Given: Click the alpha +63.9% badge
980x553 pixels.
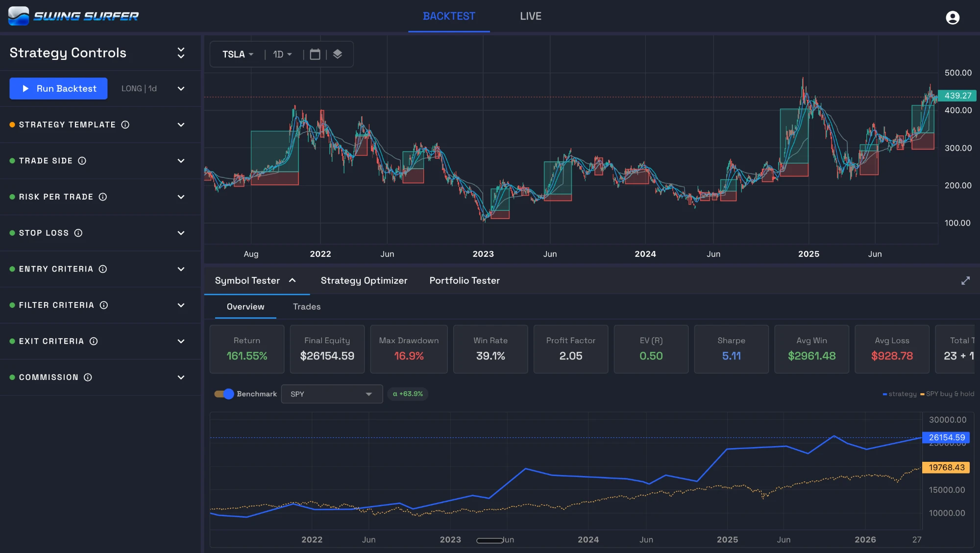Looking at the screenshot, I should coord(408,394).
